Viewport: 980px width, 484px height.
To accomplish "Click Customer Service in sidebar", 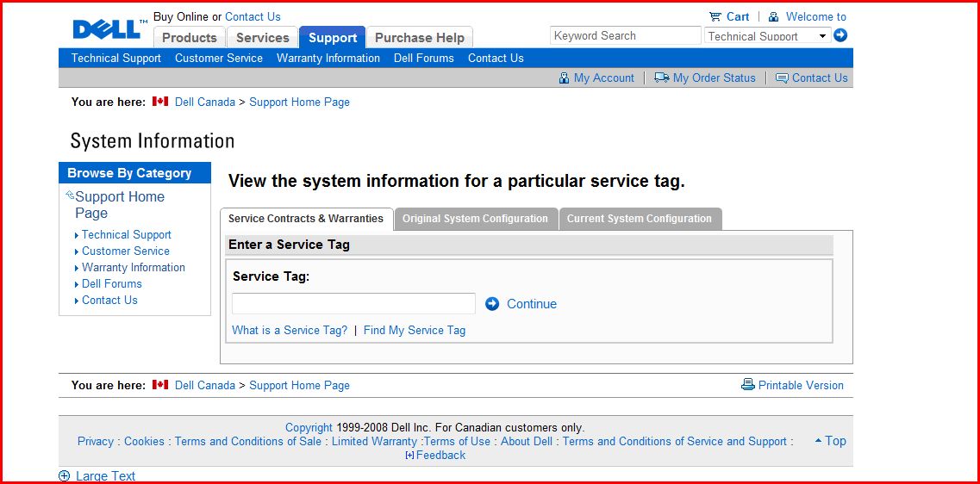I will (x=126, y=251).
